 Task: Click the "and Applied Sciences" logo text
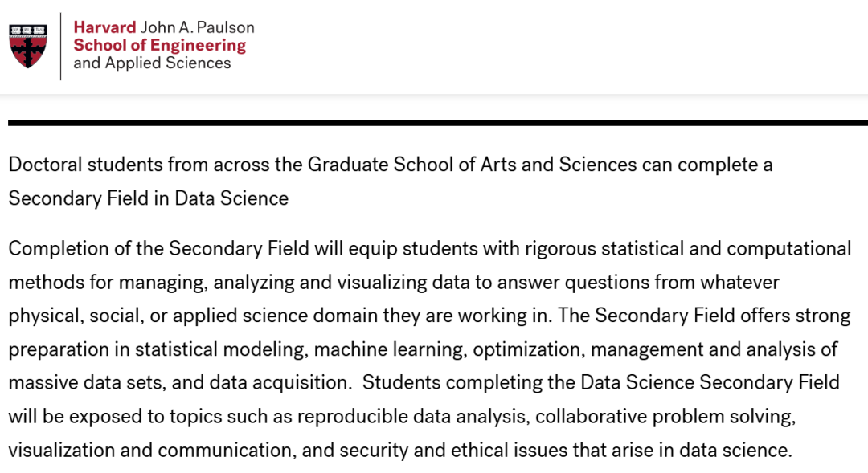(x=152, y=63)
